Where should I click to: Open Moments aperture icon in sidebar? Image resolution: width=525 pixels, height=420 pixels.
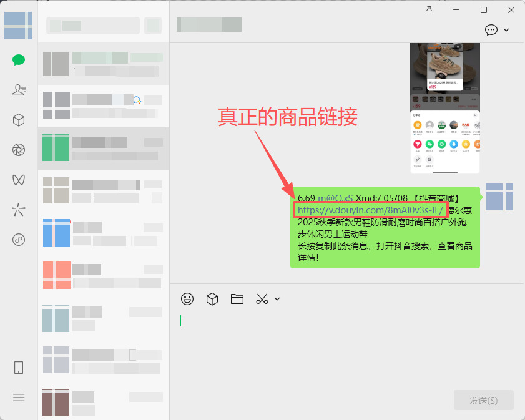(19, 150)
